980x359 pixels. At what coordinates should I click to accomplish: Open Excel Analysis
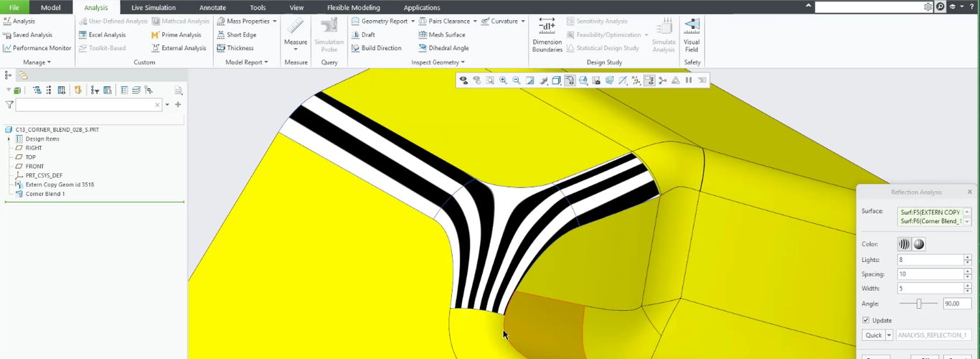[102, 34]
